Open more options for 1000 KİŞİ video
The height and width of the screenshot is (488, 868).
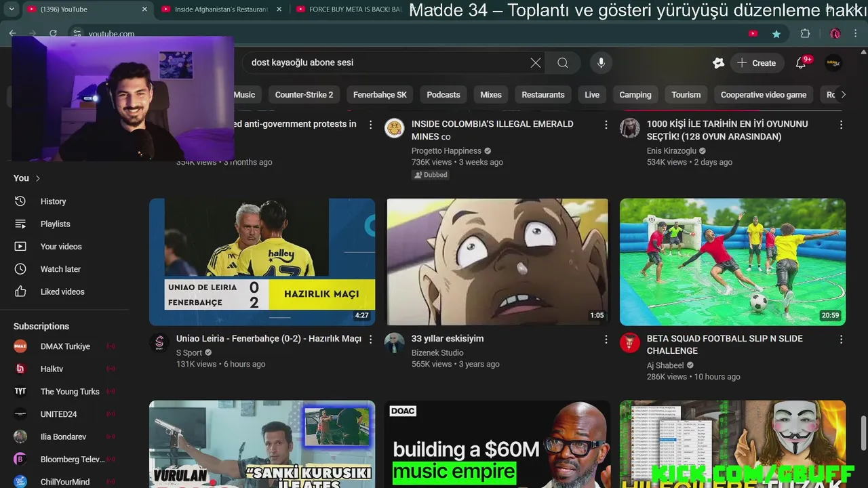(841, 125)
